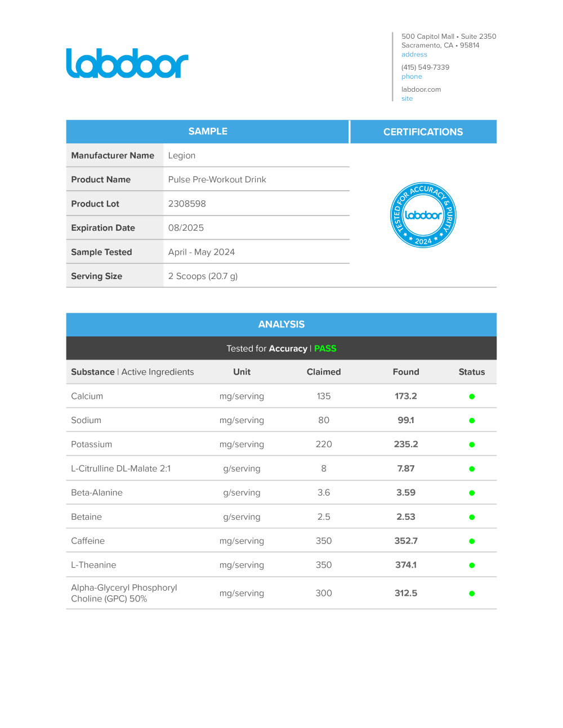This screenshot has height=728, width=563.
Task: Click the found value 7.87 for L-Citrulline
Action: (x=406, y=469)
